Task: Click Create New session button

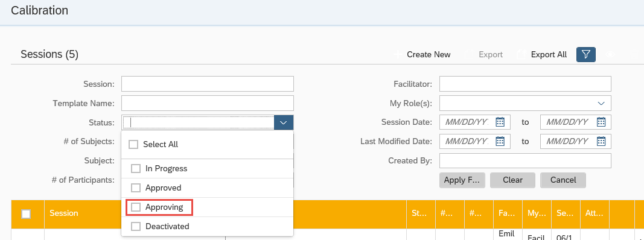Action: (422, 54)
